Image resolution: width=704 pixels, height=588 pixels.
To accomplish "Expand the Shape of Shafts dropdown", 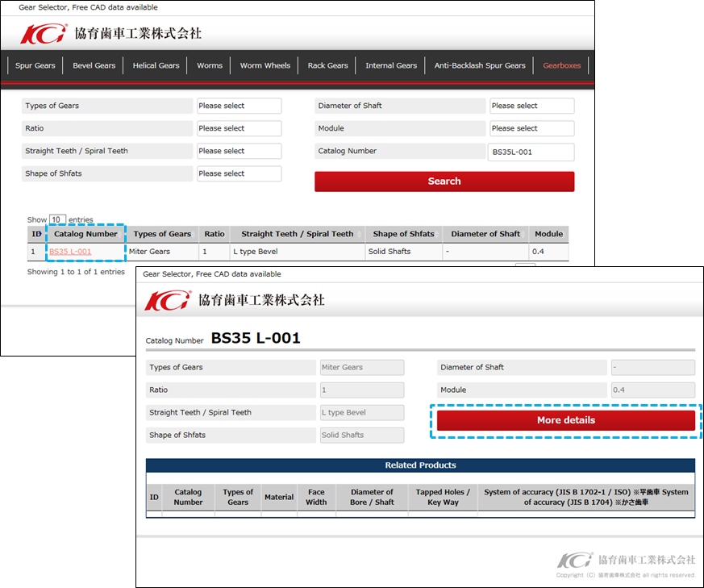I will pos(239,173).
